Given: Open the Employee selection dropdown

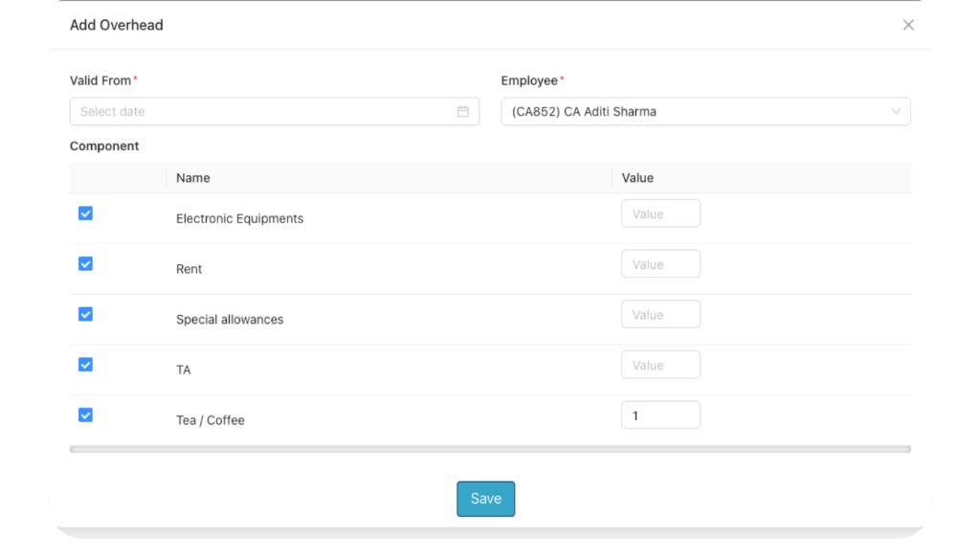Looking at the screenshot, I should (x=705, y=111).
